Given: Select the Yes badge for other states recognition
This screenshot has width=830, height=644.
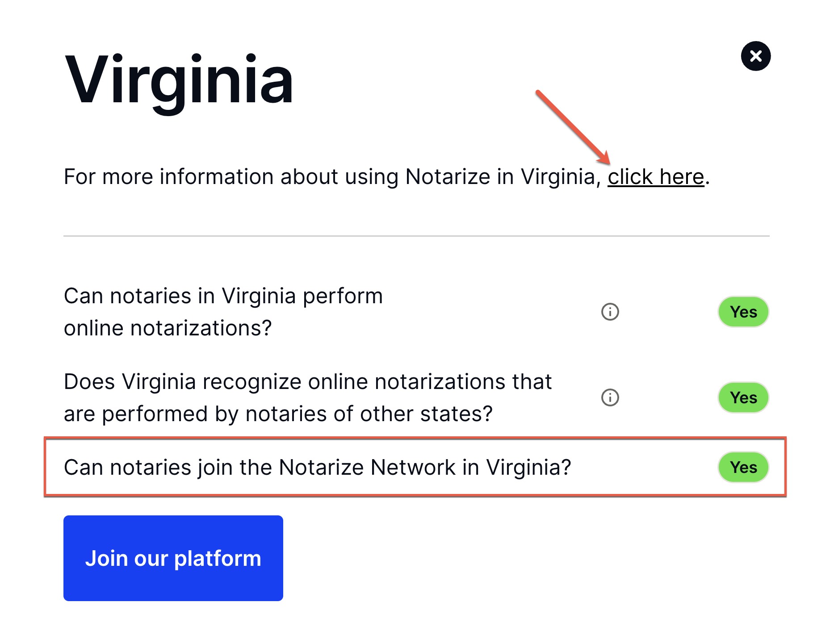Looking at the screenshot, I should [743, 397].
